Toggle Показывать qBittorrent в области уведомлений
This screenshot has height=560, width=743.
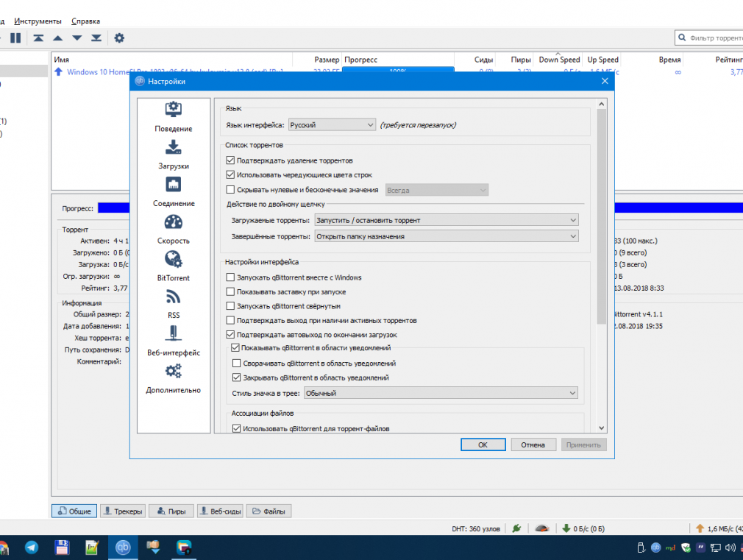point(235,347)
